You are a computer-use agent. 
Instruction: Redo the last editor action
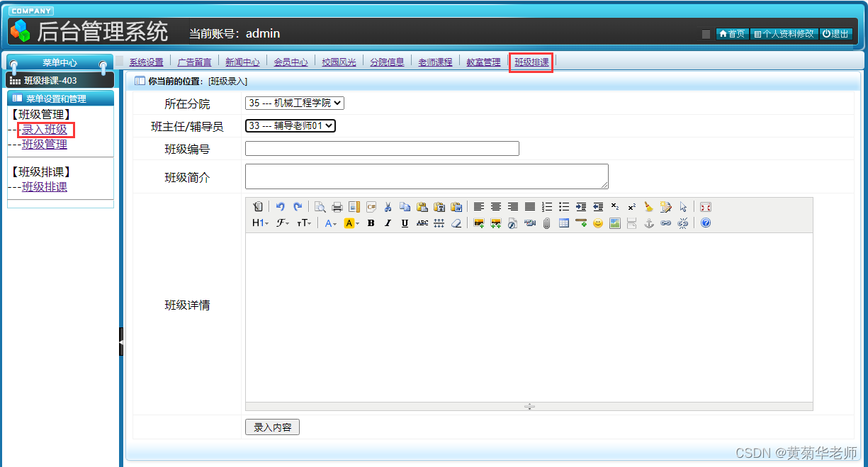point(298,207)
